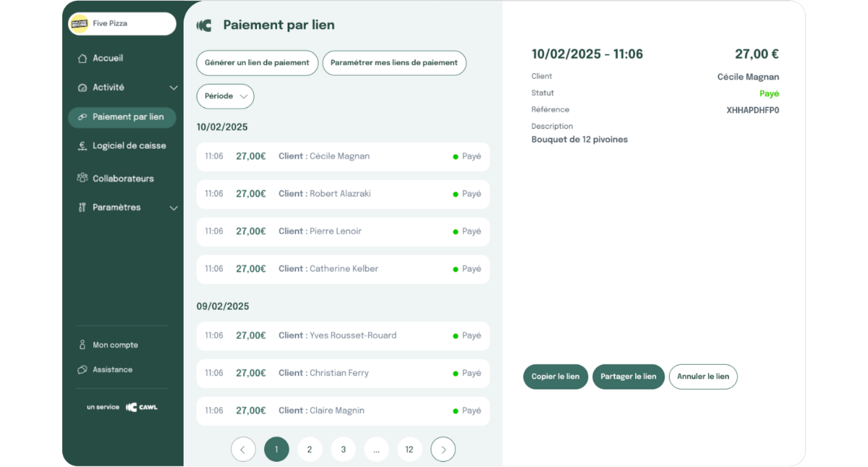Click the Activité gauge icon
The height and width of the screenshot is (467, 868).
[82, 88]
